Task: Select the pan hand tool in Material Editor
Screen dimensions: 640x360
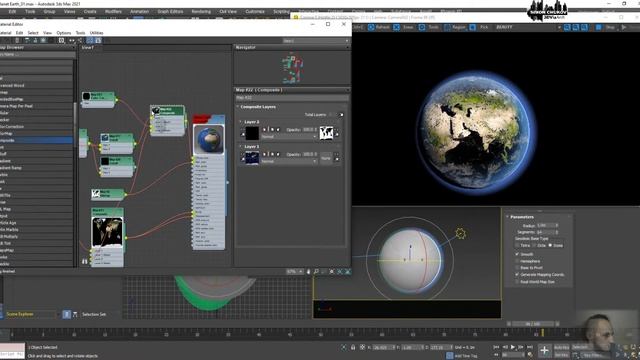Action: pyautogui.click(x=309, y=271)
